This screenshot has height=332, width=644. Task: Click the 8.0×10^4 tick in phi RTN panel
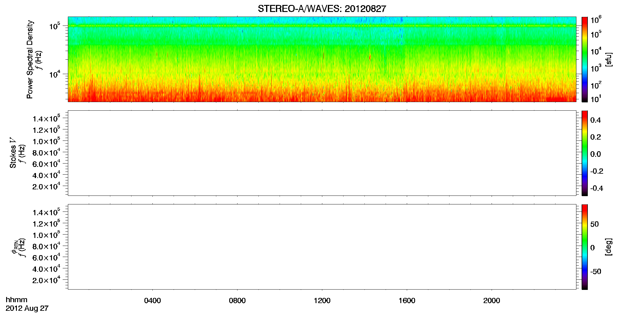pos(46,246)
